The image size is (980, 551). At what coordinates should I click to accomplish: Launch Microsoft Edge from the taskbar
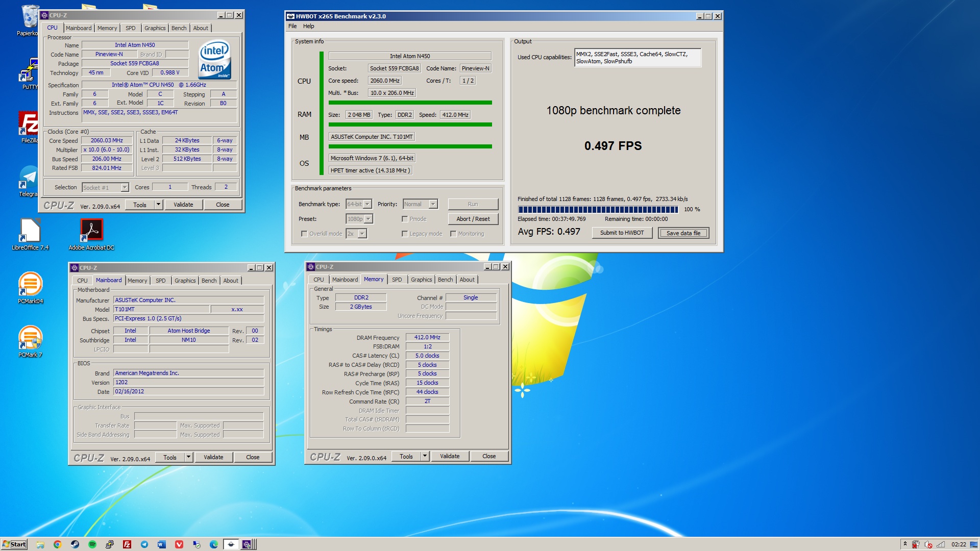[x=213, y=544]
